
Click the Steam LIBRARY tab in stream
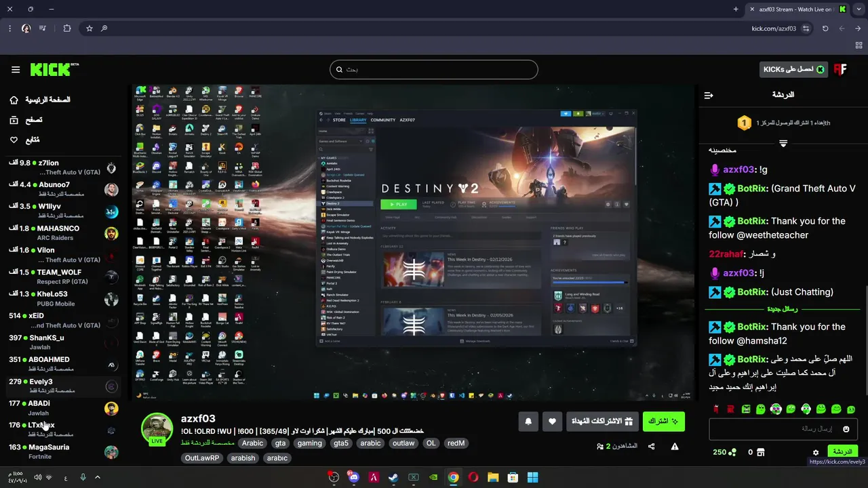click(x=358, y=120)
